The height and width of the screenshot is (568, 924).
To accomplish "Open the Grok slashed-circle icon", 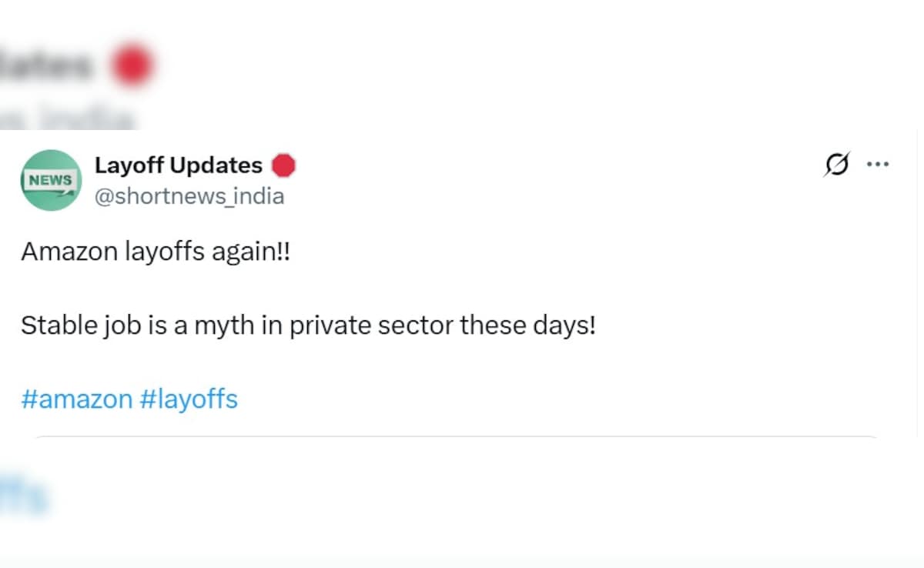I will (x=838, y=164).
